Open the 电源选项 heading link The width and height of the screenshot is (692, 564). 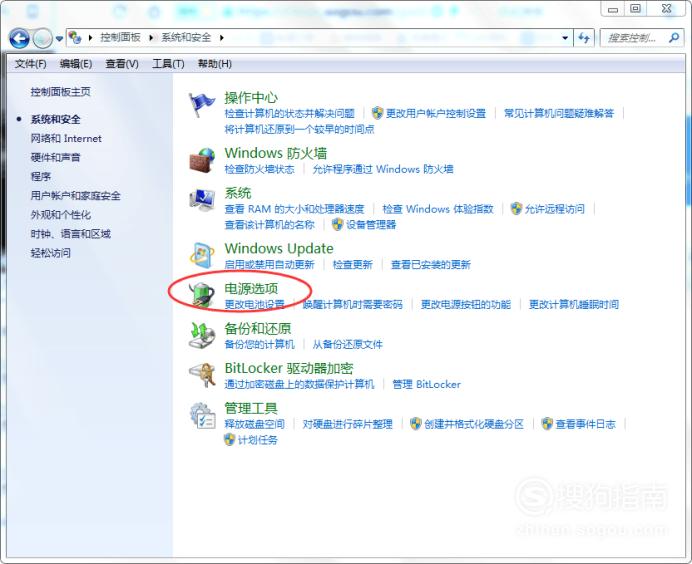click(251, 289)
